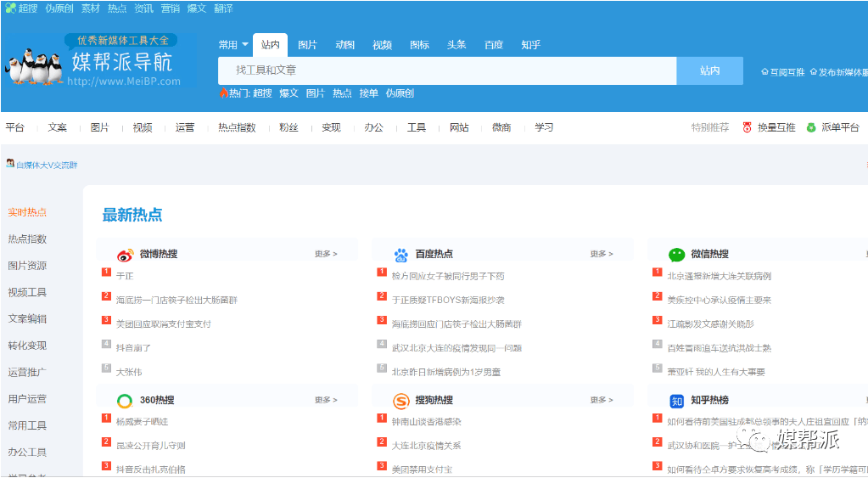Open the 自媒体大V交流群 link
The image size is (868, 478).
[x=42, y=165]
